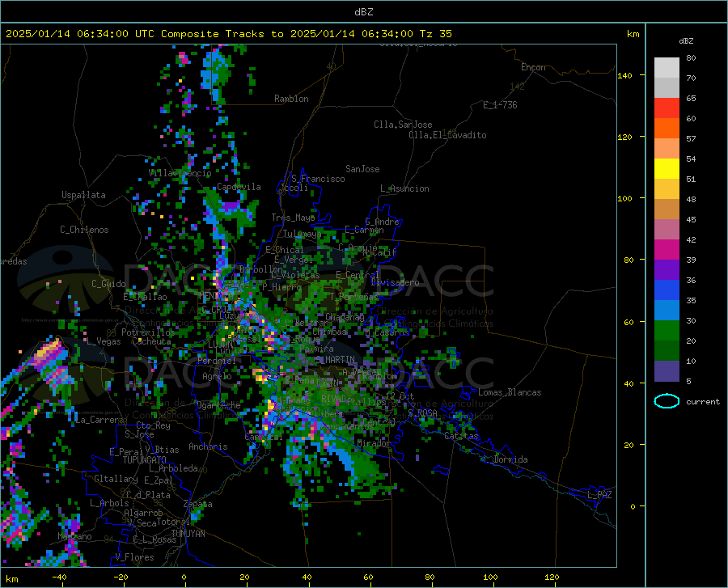Click the TUPUNGATO place label
Screen dimensions: 728x588
point(145,460)
